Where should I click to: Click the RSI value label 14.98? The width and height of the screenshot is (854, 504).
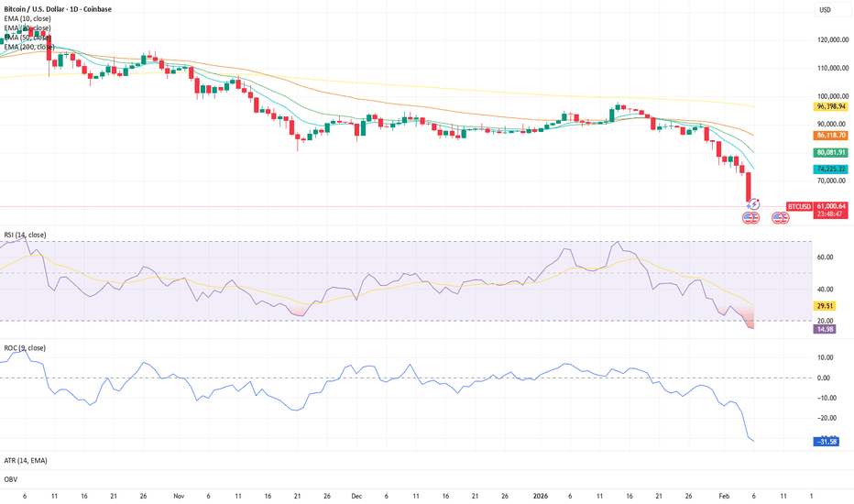825,329
